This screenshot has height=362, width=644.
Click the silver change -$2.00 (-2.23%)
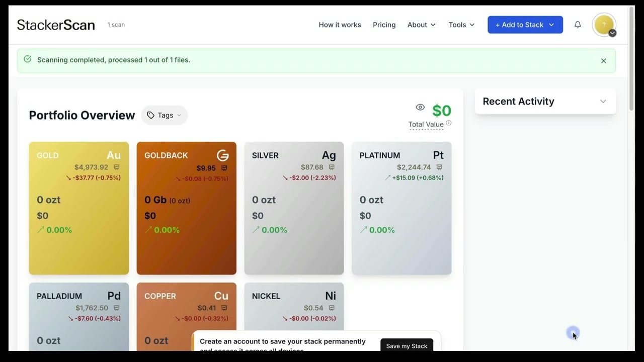point(309,178)
